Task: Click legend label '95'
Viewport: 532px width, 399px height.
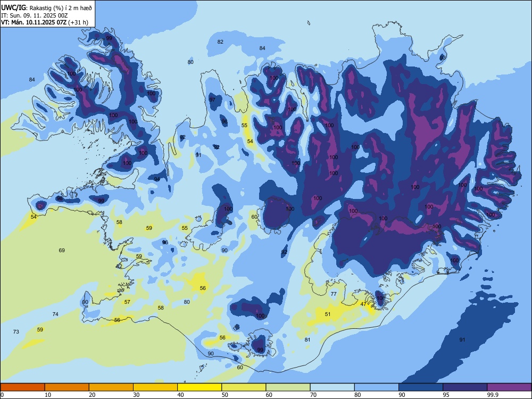Action: click(x=446, y=395)
